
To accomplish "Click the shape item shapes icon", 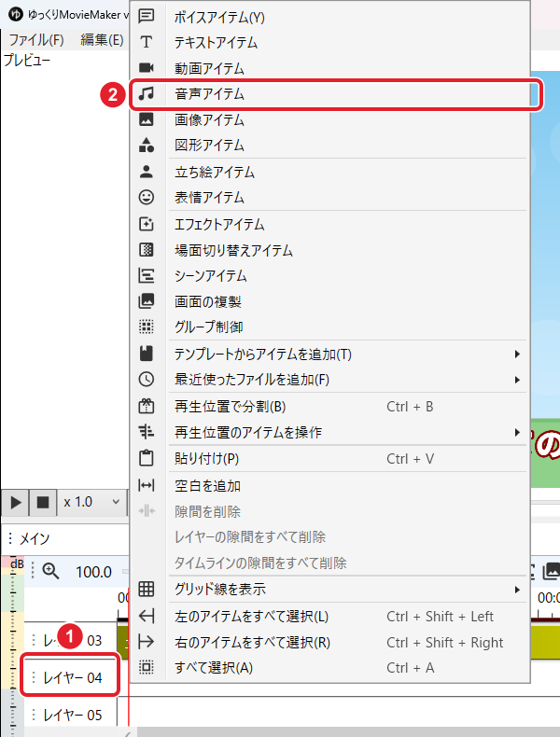I will pyautogui.click(x=147, y=145).
